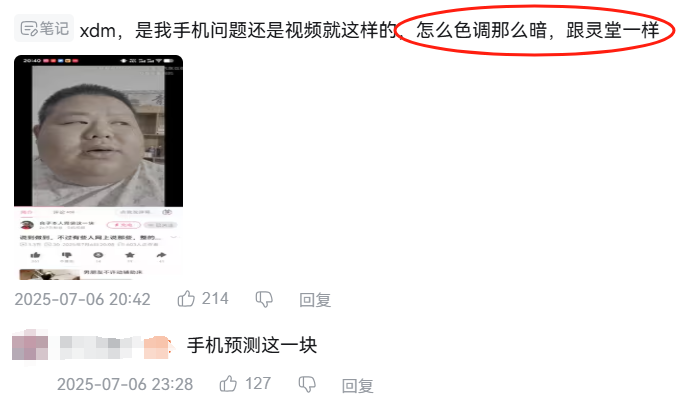Select the 简介 tab in the embedded screenshot
This screenshot has width=690, height=410.
tap(26, 212)
